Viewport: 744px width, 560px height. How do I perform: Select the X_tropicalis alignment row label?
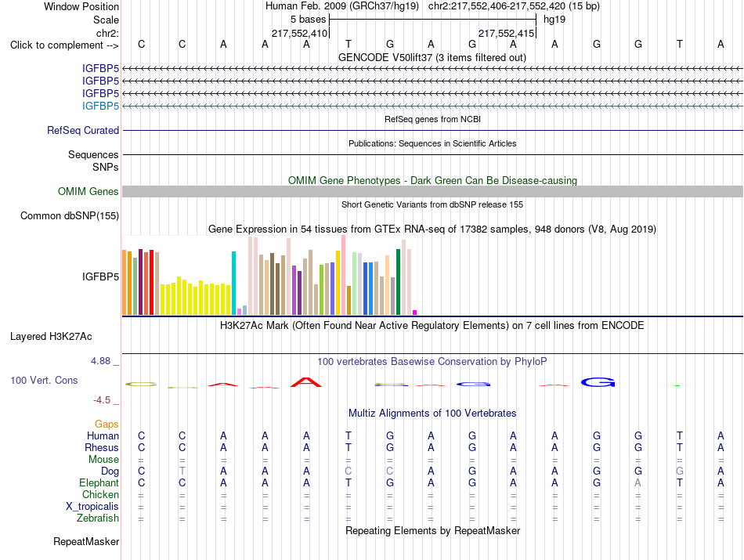coord(92,507)
